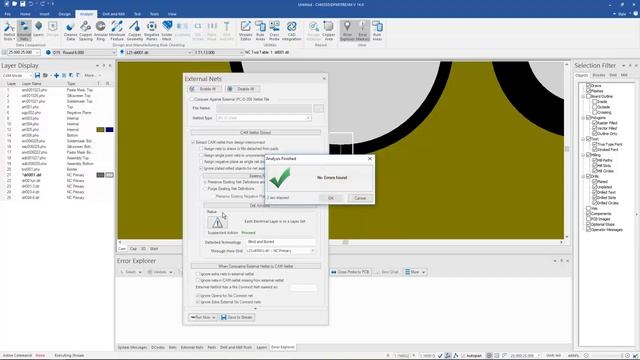Switch to the Design ribbon tab
This screenshot has width=640, height=360.
(64, 14)
